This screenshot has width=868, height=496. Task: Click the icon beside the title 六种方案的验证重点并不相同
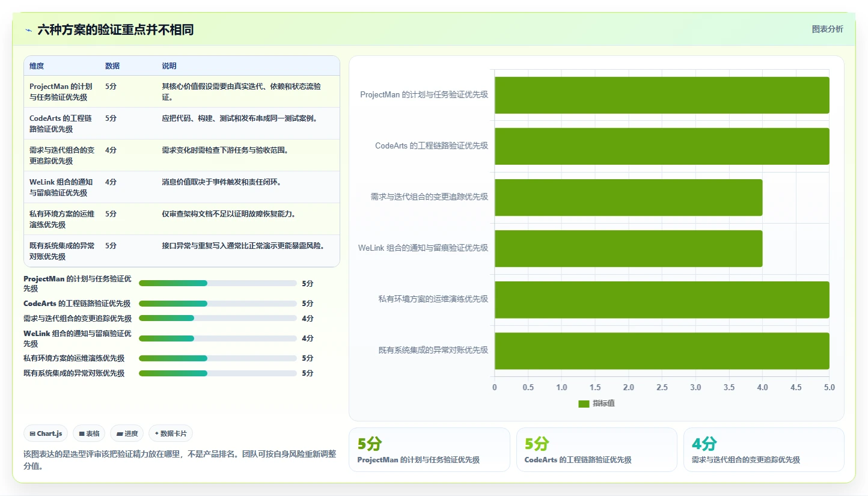pyautogui.click(x=28, y=30)
